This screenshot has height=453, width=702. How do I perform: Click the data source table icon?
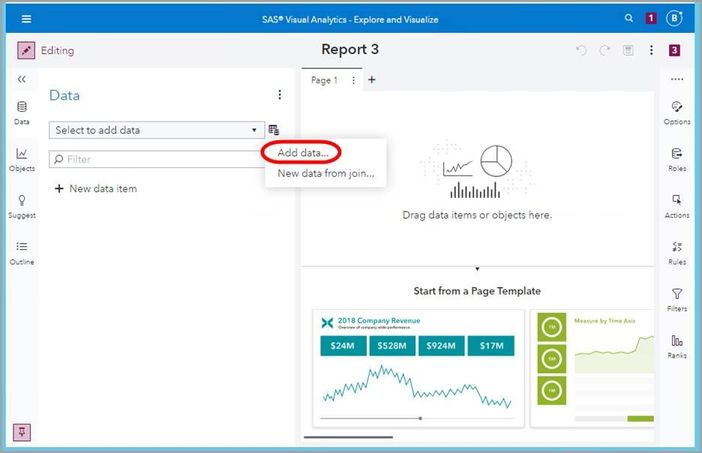coord(274,130)
